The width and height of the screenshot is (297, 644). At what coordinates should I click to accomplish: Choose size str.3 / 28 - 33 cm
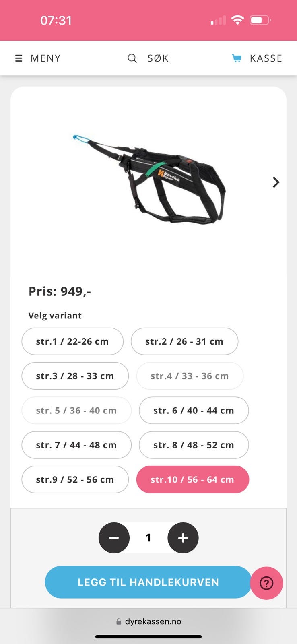75,376
